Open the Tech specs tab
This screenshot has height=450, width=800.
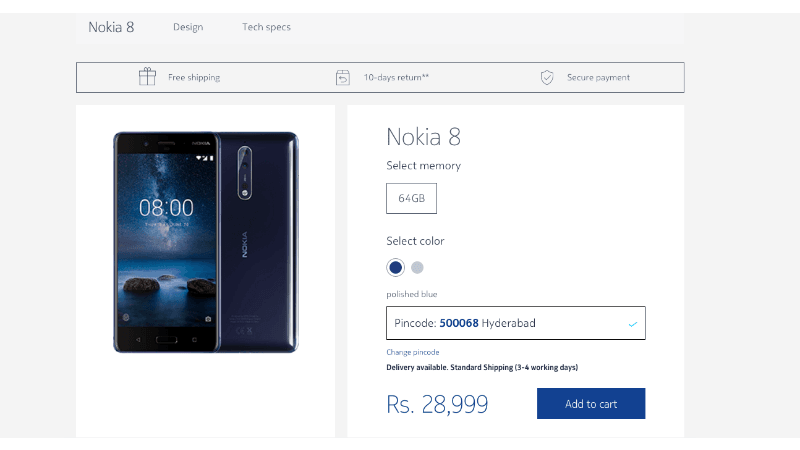tap(266, 27)
